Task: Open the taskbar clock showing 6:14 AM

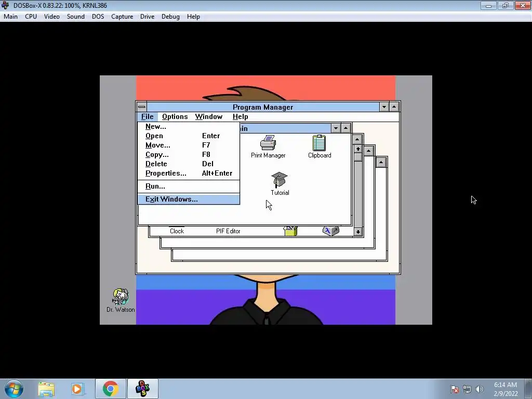Action: (x=506, y=389)
